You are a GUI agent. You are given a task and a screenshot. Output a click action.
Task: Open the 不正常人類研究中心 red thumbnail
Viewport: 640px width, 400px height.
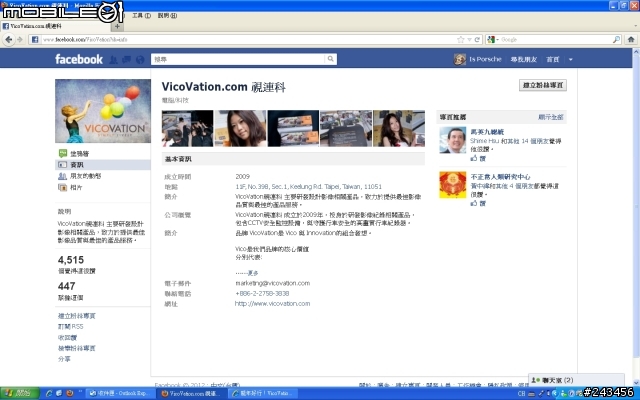coord(453,185)
